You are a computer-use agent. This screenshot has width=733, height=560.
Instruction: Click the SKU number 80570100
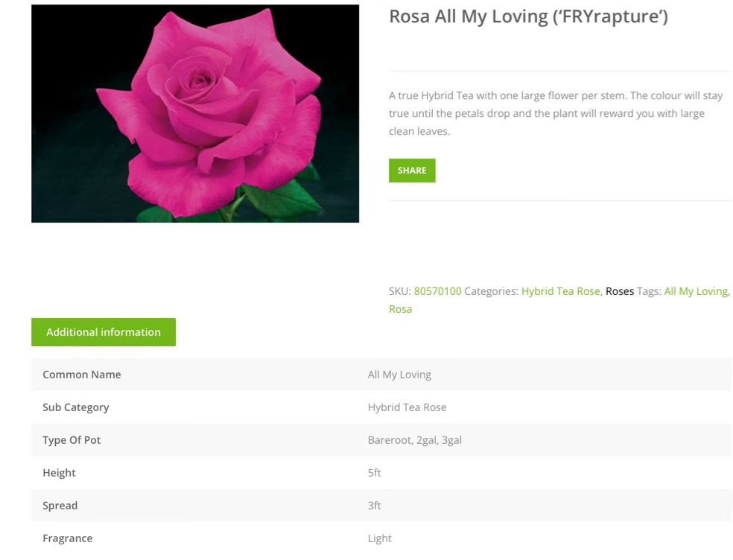437,291
